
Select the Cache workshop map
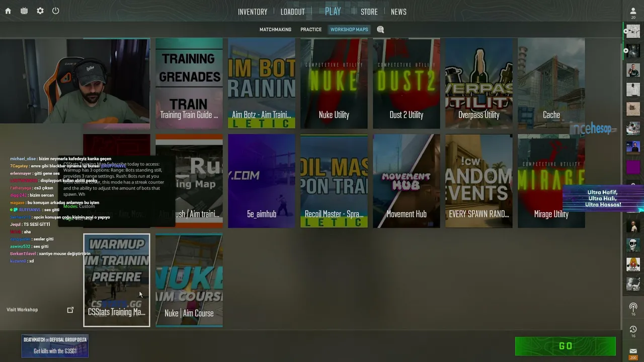click(551, 83)
